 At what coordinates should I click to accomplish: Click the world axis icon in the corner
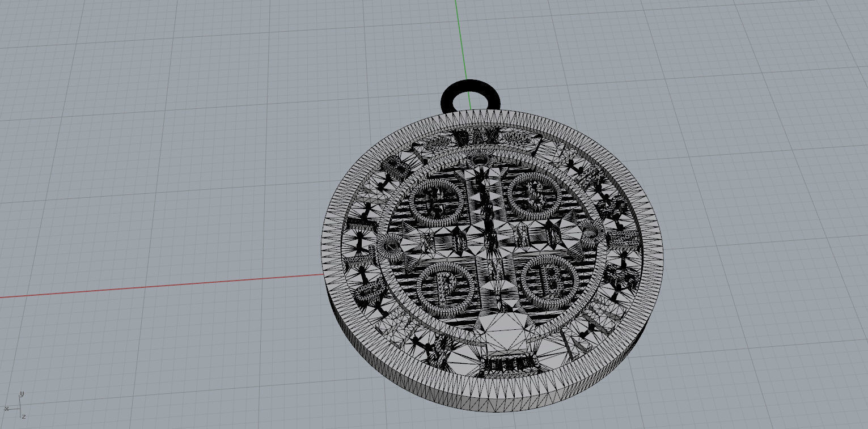(15, 405)
